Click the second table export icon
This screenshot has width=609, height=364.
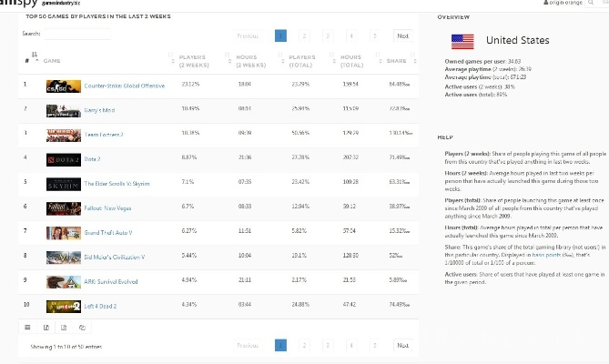[46, 327]
